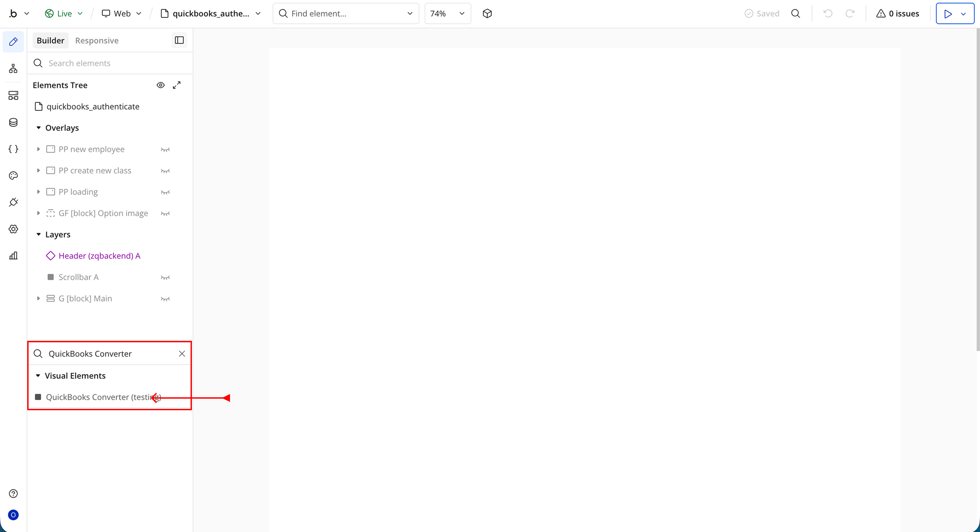
Task: Open the 74% zoom dropdown
Action: coord(447,14)
